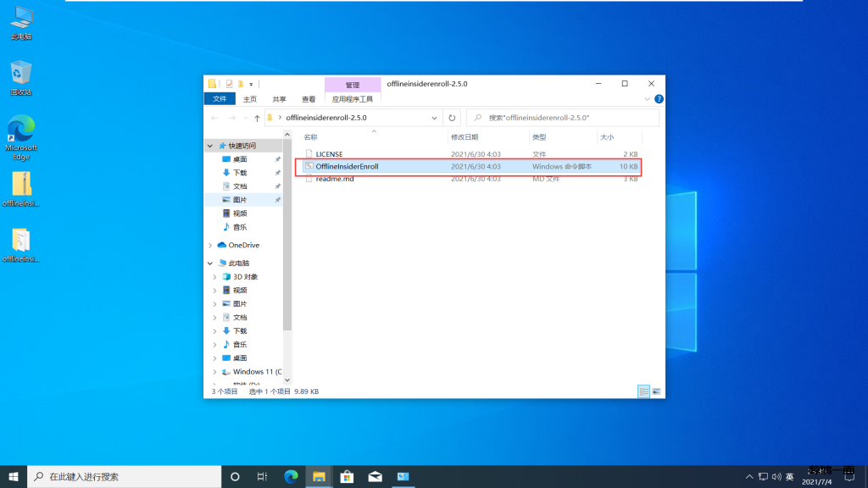The image size is (868, 488).
Task: Open address bar path history dropdown
Action: pyautogui.click(x=435, y=118)
